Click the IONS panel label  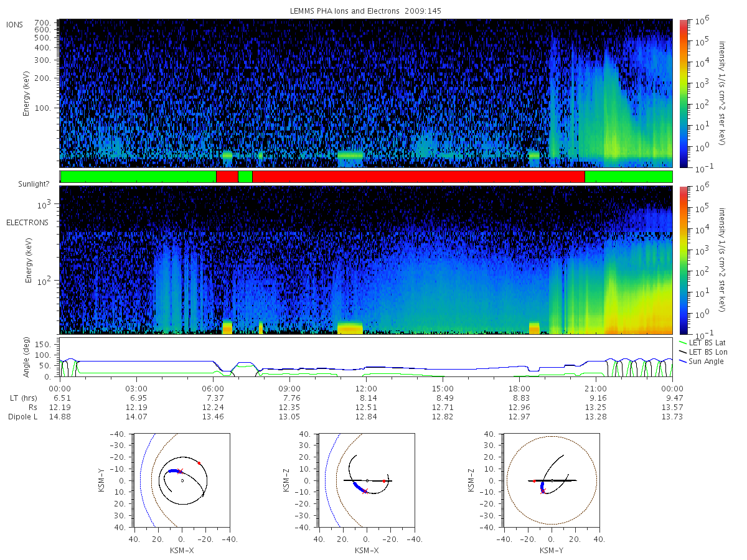(15, 24)
